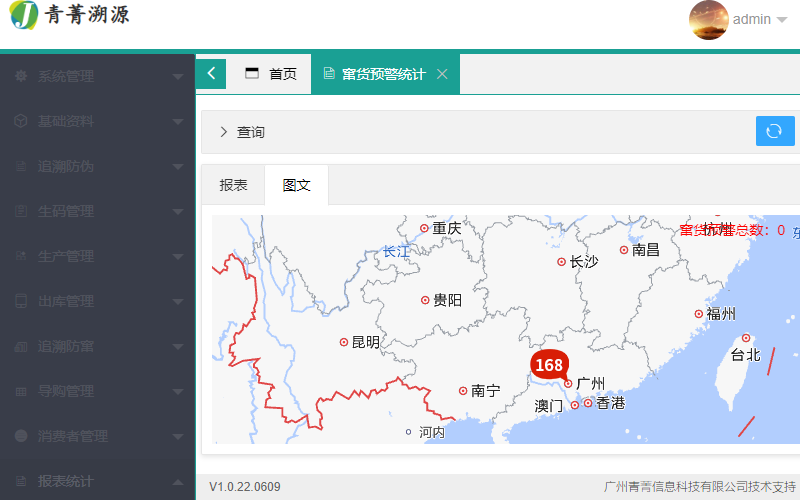800x500 pixels.
Task: Expand the 追溯防伪 menu arrow
Action: (x=177, y=166)
